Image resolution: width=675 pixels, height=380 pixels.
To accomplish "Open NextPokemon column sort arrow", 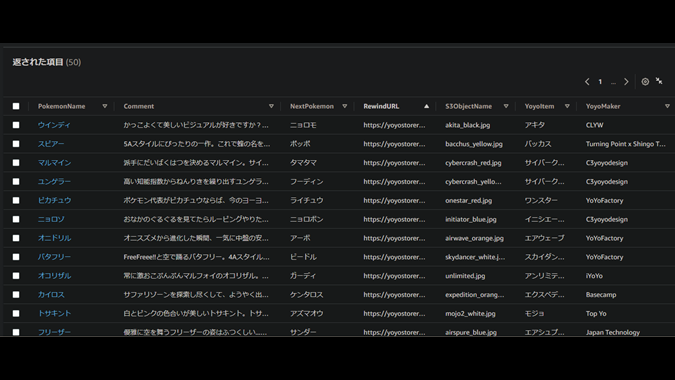I will click(344, 106).
